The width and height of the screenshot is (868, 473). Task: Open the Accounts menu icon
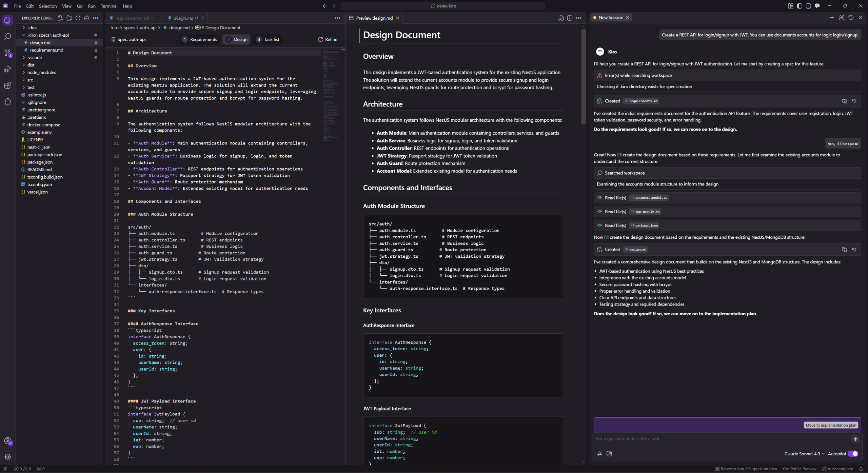[7, 441]
